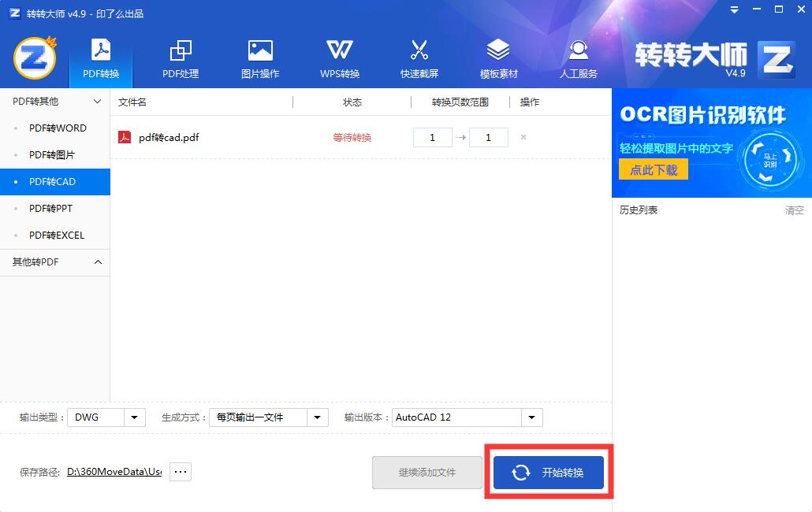Click the round Z user avatar logo
Screen dimensions: 812x512
point(34,58)
